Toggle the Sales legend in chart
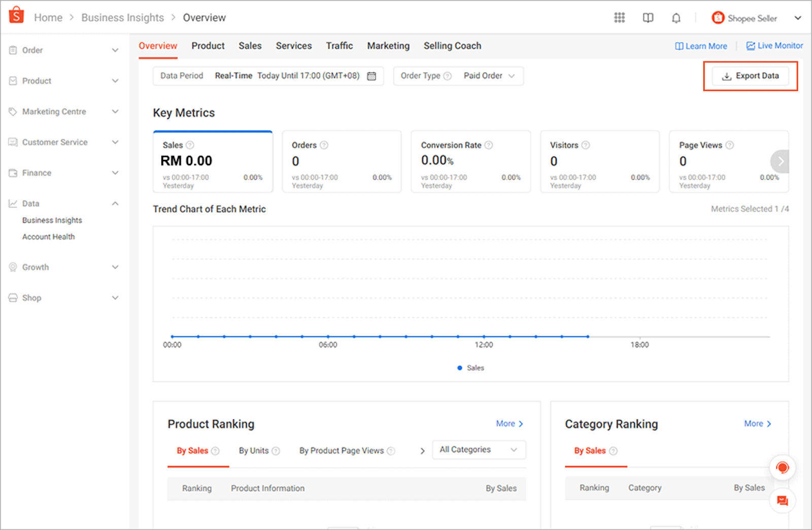This screenshot has width=812, height=530. (470, 368)
